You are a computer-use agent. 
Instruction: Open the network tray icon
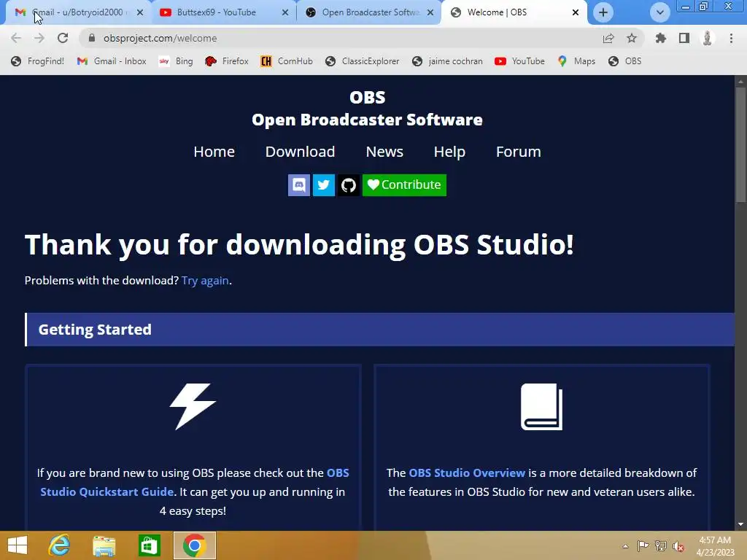(x=661, y=546)
